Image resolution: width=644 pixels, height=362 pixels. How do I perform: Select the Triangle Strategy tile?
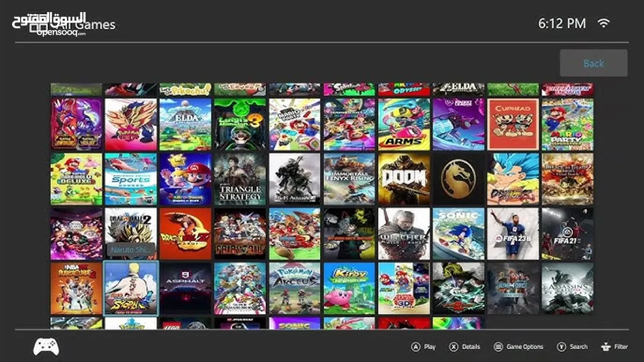point(240,179)
